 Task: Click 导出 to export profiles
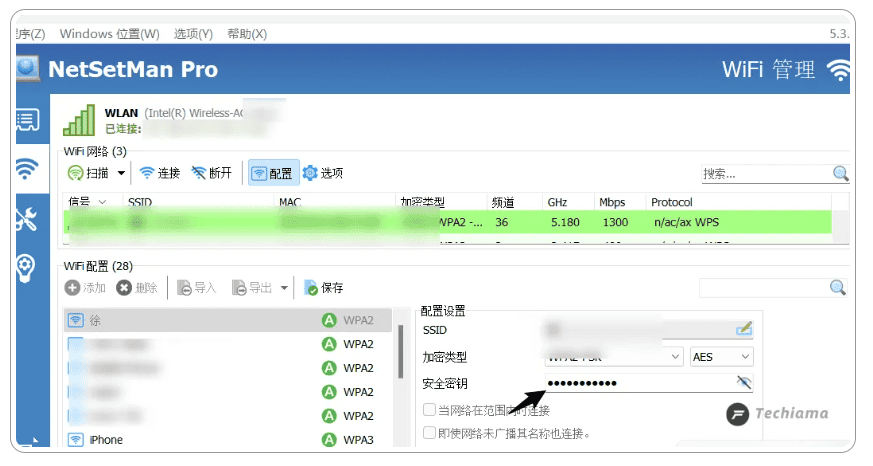(252, 287)
